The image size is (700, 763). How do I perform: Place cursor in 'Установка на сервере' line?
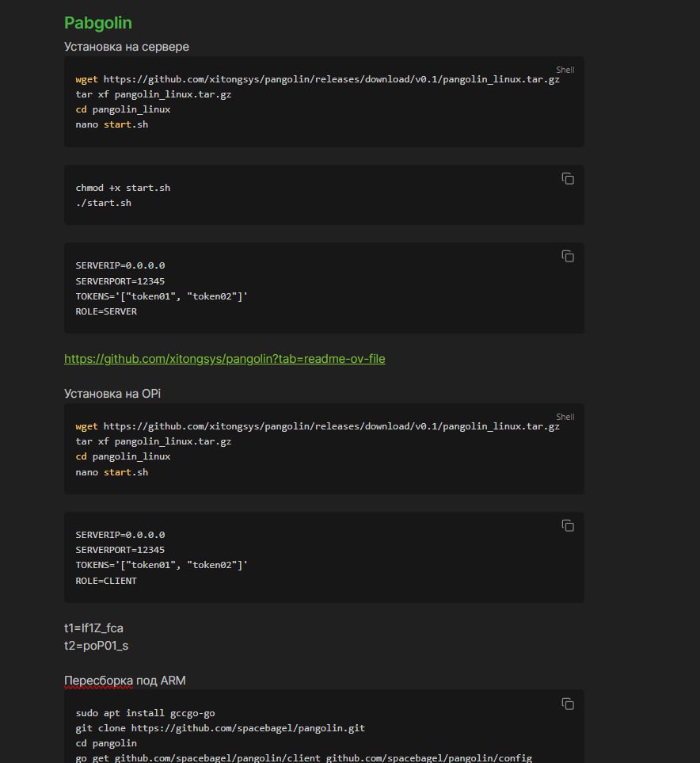click(127, 47)
